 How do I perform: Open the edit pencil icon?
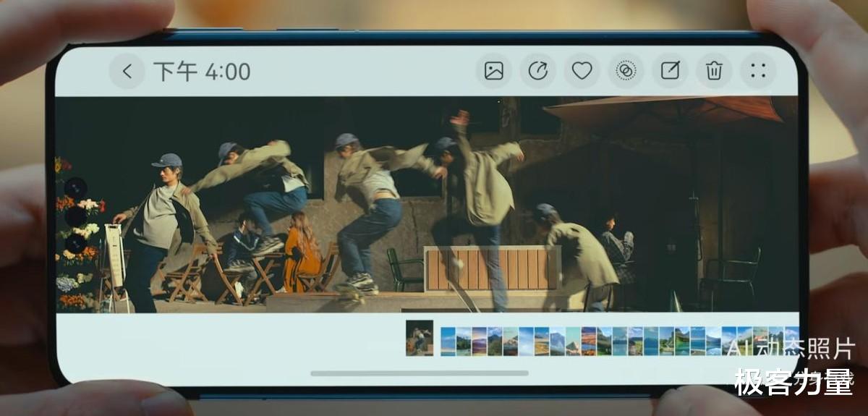coord(670,71)
